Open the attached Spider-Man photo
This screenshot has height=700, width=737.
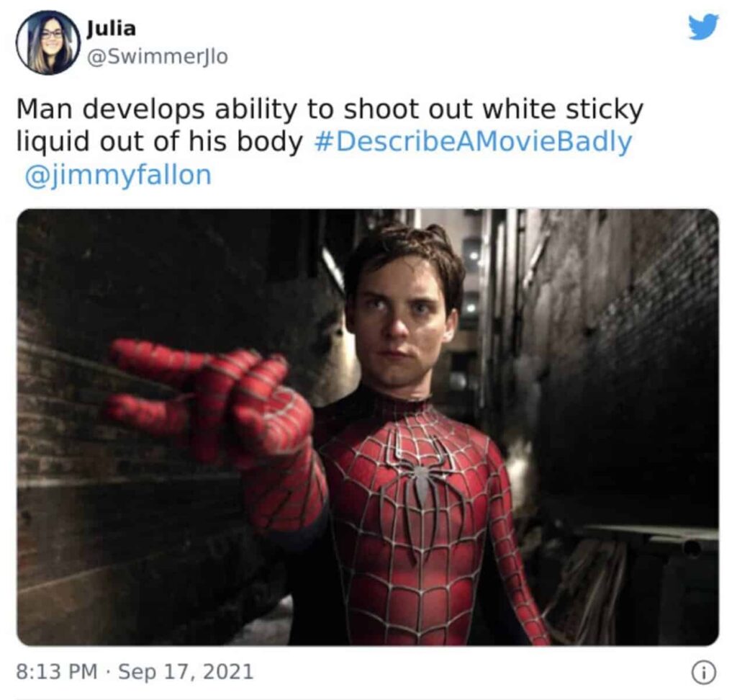[x=368, y=427]
